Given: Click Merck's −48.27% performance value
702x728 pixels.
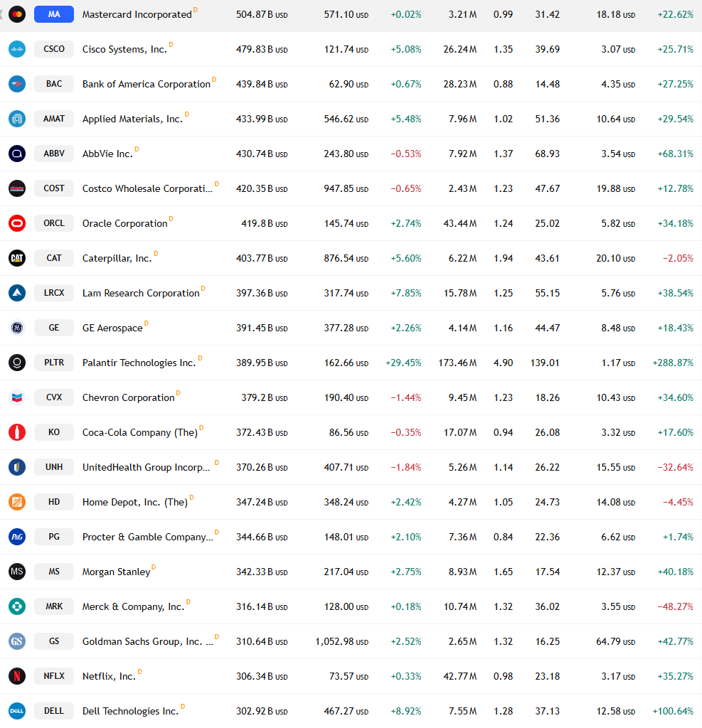Looking at the screenshot, I should 676,606.
